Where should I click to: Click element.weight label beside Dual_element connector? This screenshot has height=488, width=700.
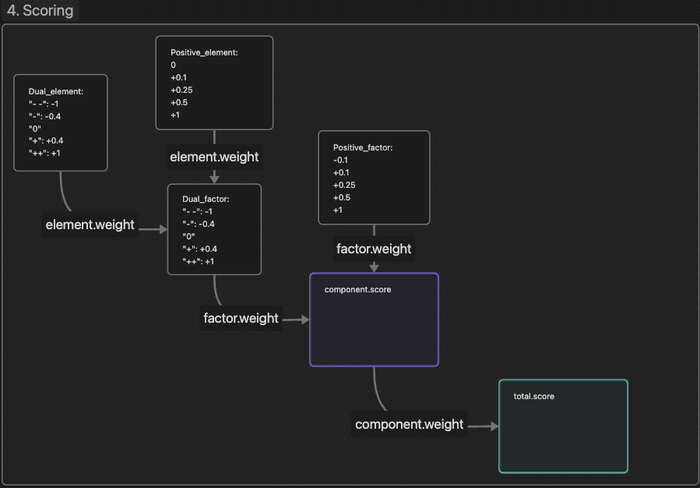coord(90,225)
